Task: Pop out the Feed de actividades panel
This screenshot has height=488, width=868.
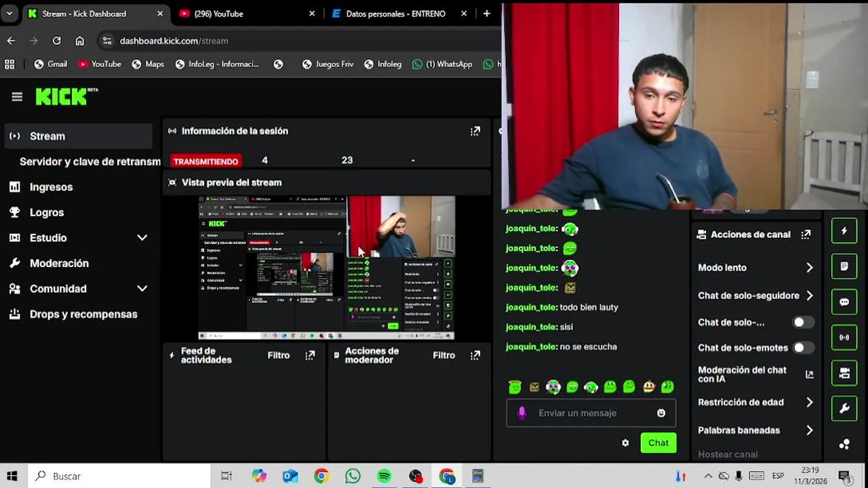Action: point(310,355)
